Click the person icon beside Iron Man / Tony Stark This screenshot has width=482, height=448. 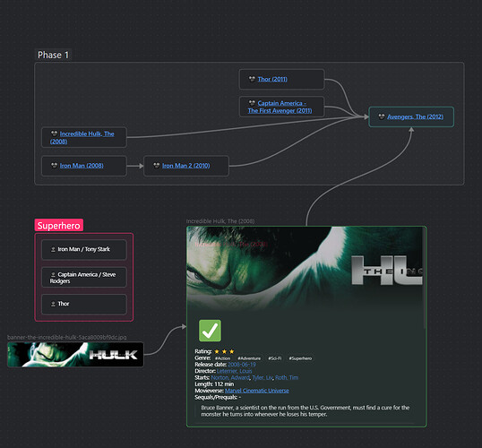click(53, 249)
